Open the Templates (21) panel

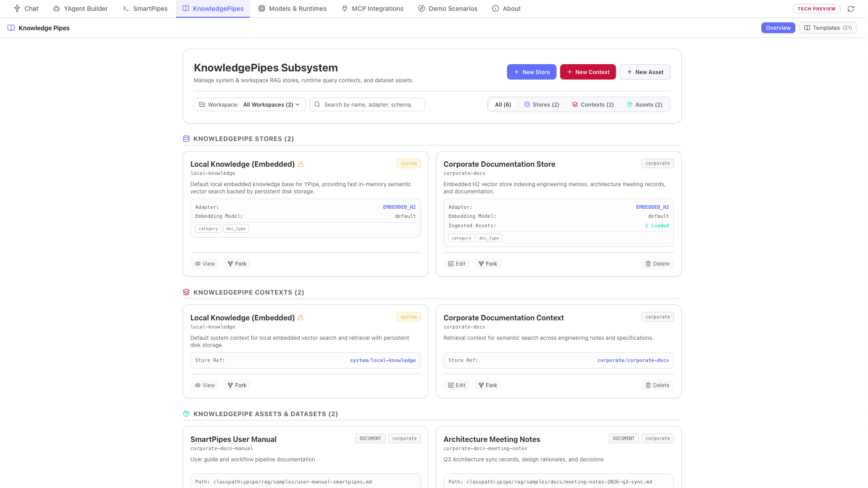pyautogui.click(x=828, y=28)
